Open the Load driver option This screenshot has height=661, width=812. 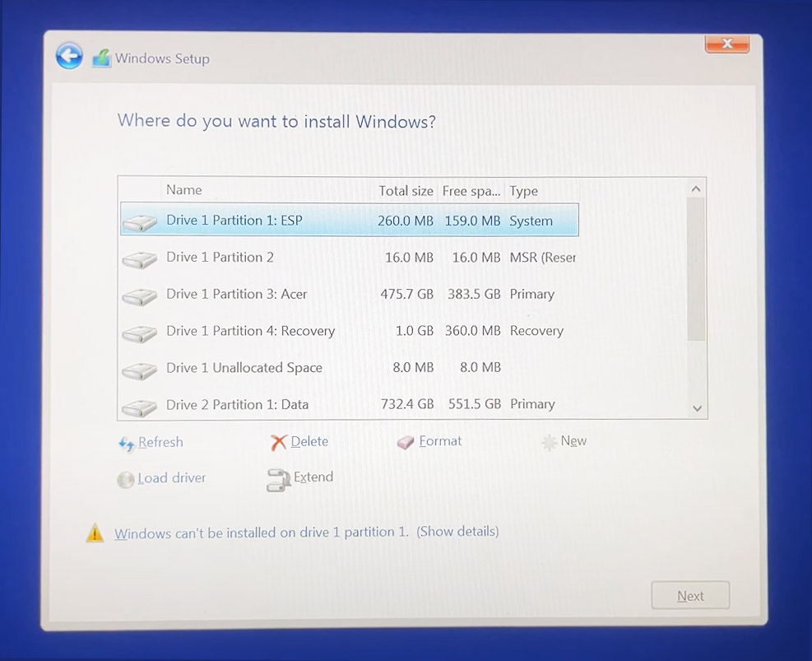[171, 477]
